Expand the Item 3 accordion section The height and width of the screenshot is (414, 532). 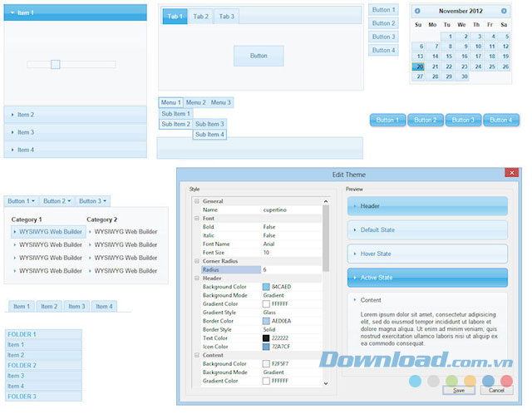tap(75, 132)
